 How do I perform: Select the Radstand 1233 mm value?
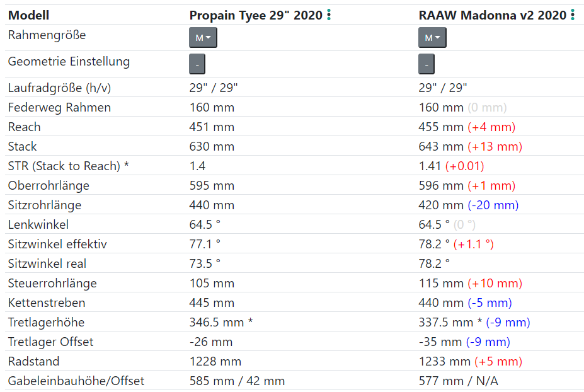tap(444, 362)
